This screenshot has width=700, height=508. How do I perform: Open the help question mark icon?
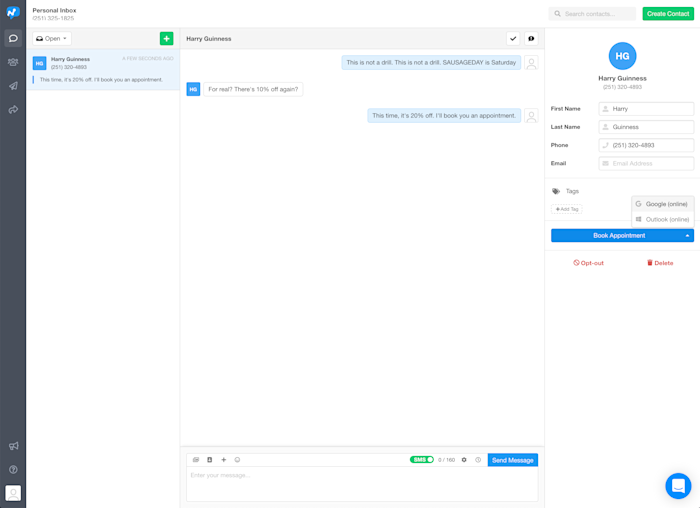point(13,469)
